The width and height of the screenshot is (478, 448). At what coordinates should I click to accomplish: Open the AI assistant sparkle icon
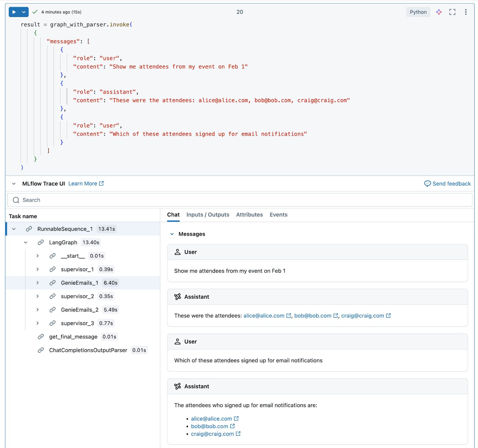(x=439, y=12)
